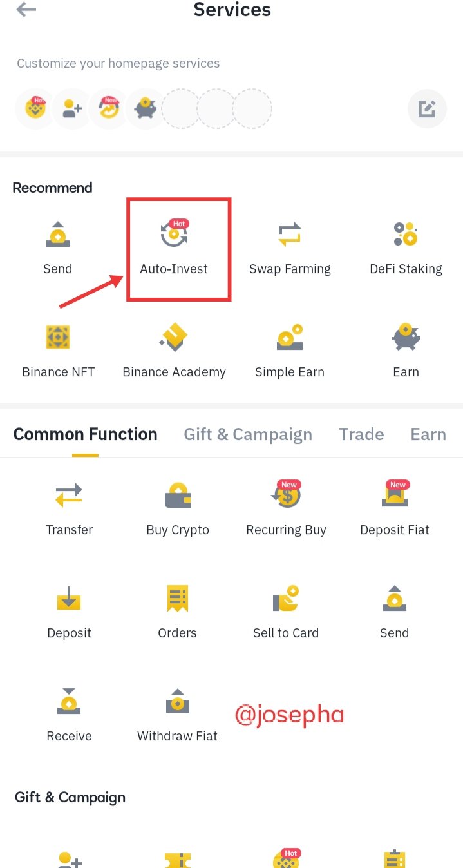
Task: Open Binance Academy
Action: coord(174,350)
